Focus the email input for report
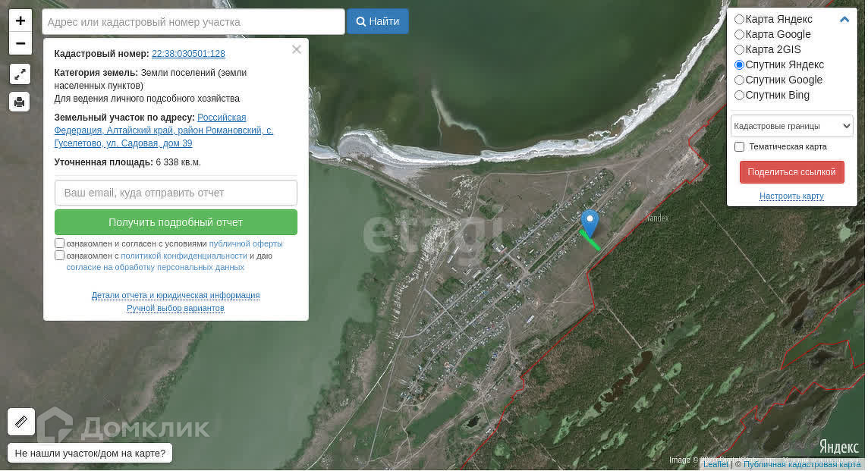This screenshot has width=868, height=471. pyautogui.click(x=175, y=193)
